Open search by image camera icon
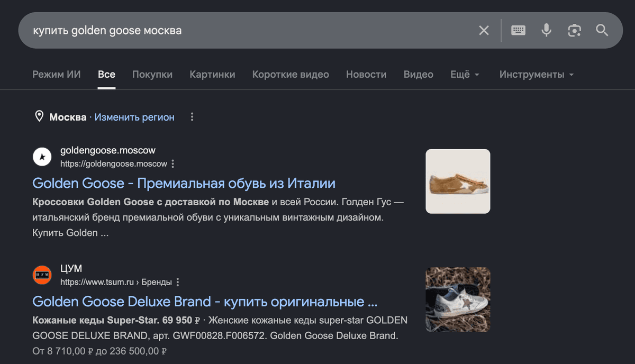Viewport: 635px width, 364px height. [574, 31]
